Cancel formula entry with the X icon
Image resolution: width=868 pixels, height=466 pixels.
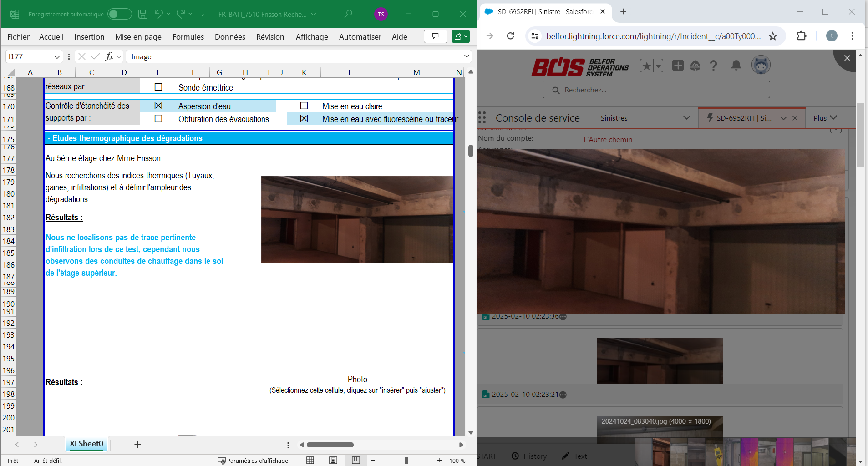(82, 56)
